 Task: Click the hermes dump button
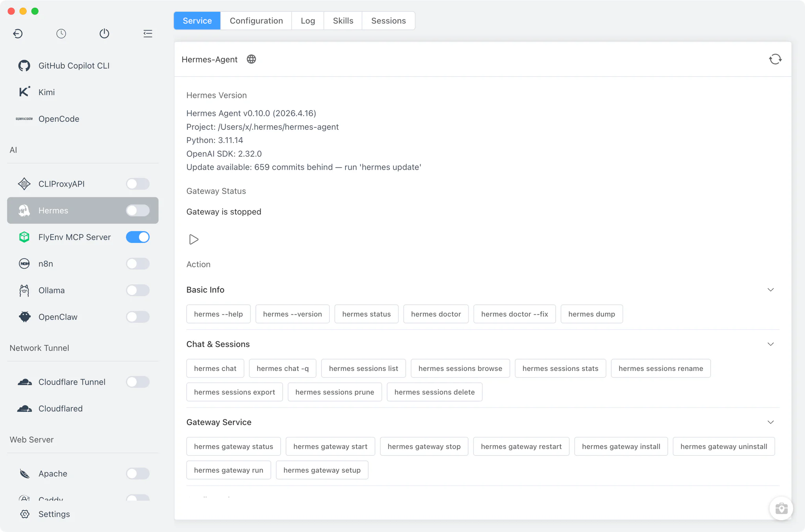[x=592, y=314]
